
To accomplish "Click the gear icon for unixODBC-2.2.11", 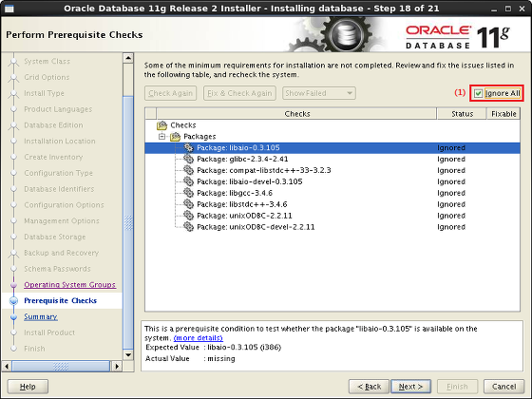I will pos(188,216).
